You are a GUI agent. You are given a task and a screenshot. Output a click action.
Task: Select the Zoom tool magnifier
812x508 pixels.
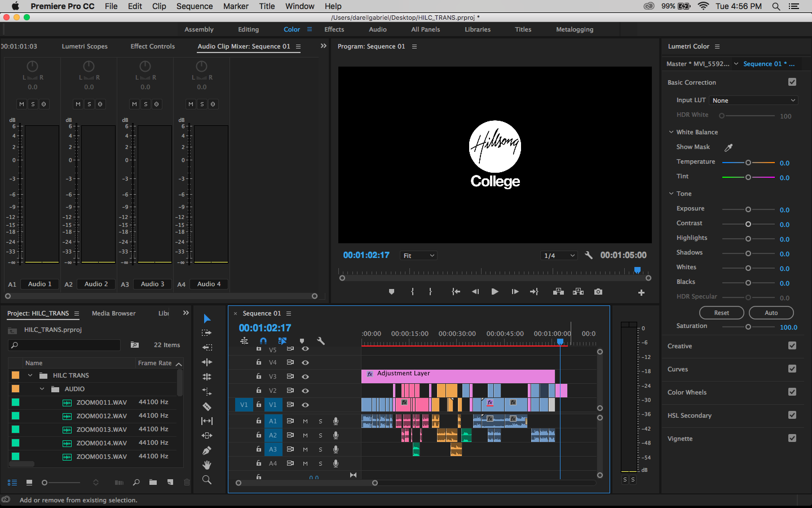click(x=207, y=480)
